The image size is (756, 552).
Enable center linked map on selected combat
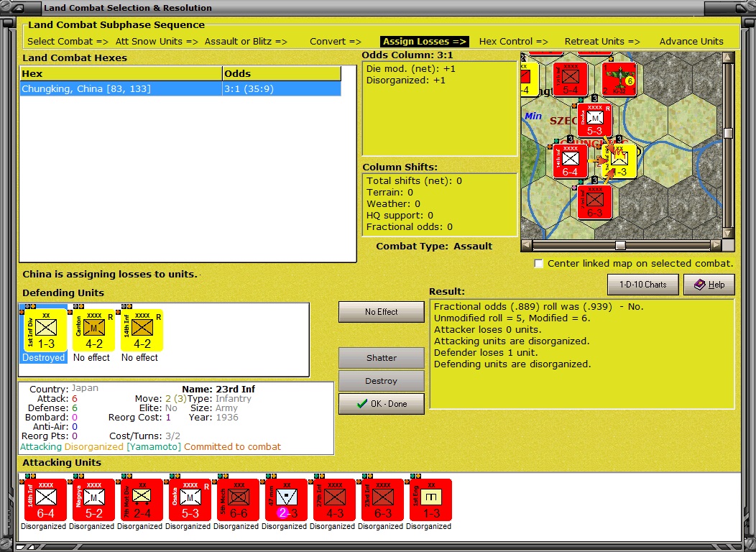538,263
